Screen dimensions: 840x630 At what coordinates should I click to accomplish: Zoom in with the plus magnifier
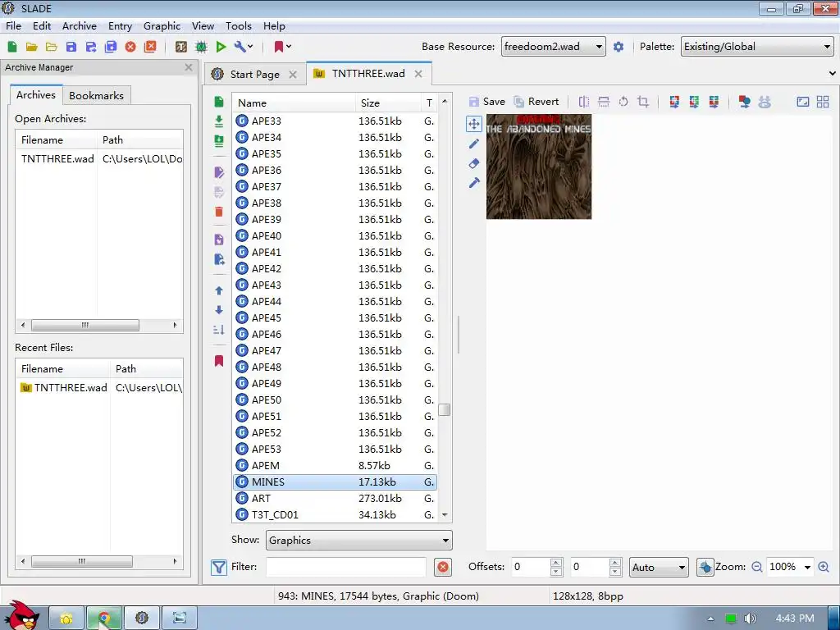click(x=824, y=567)
